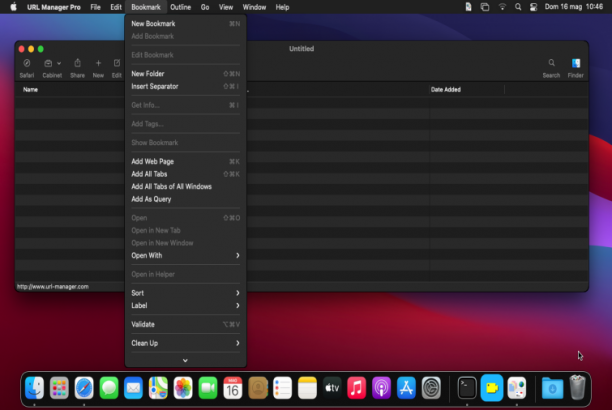Choose Add As Query

(185, 199)
